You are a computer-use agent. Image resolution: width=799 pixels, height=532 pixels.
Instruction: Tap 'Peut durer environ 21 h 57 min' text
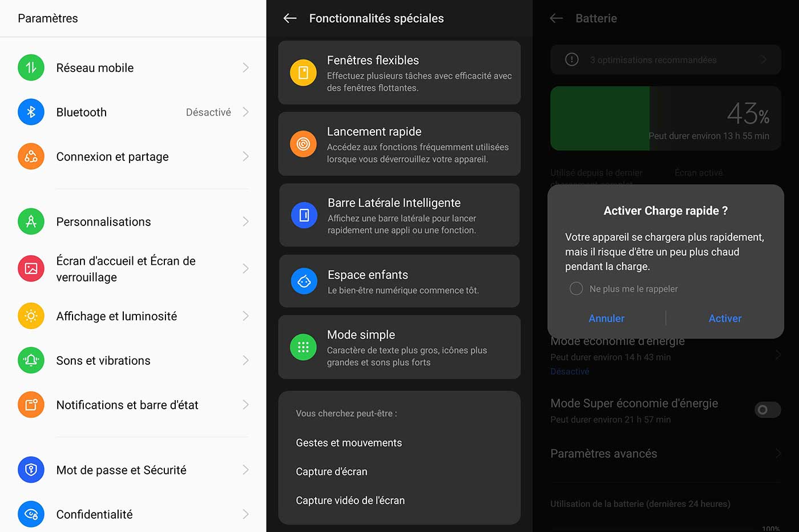coord(611,420)
